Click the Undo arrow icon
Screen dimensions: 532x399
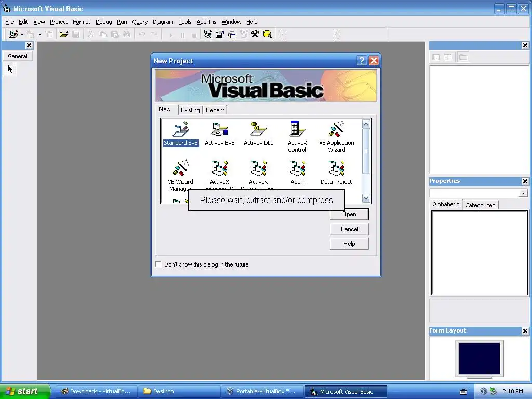tap(142, 34)
